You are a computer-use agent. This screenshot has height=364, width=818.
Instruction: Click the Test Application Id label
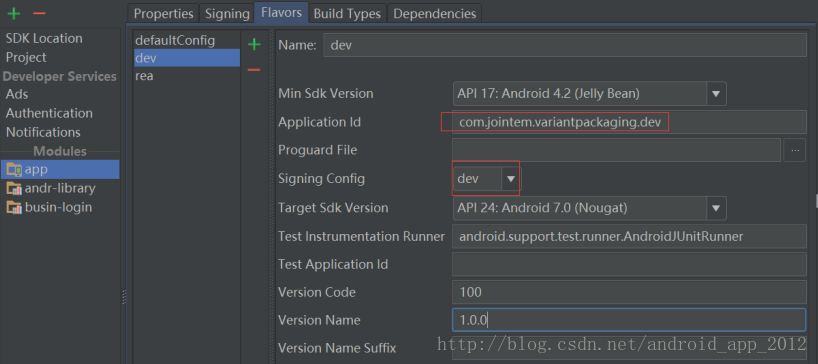[333, 264]
